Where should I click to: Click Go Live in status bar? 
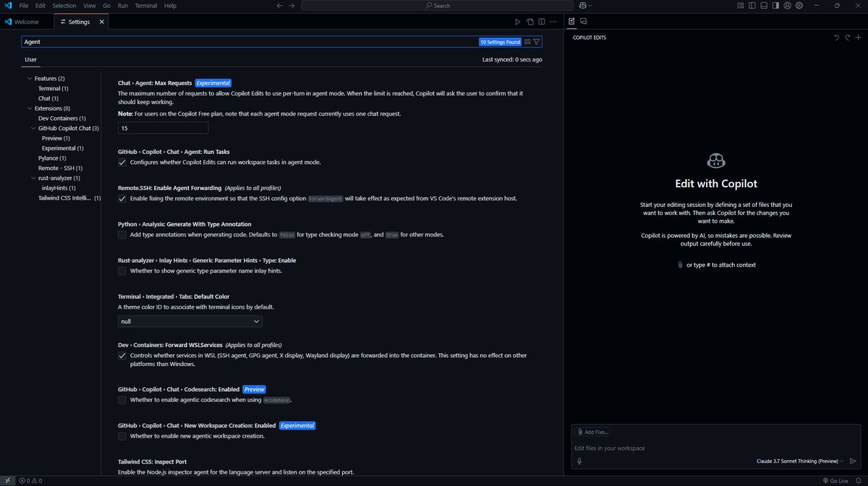pyautogui.click(x=834, y=480)
